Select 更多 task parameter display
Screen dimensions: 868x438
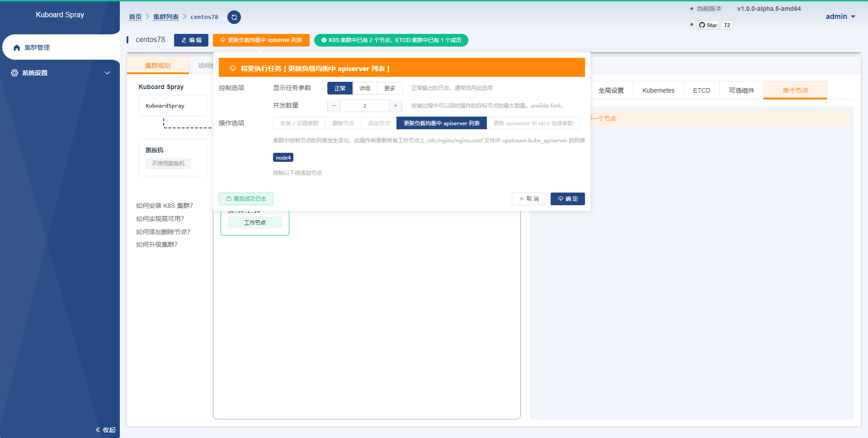pos(390,88)
